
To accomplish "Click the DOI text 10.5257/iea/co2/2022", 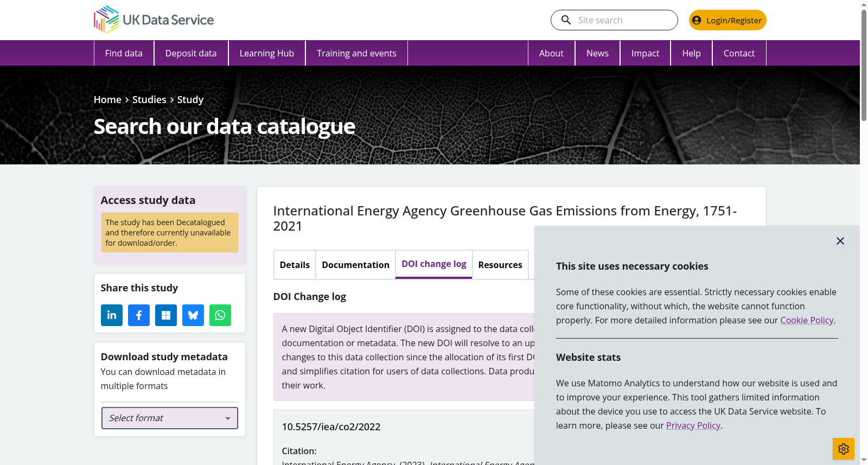I will click(x=331, y=427).
